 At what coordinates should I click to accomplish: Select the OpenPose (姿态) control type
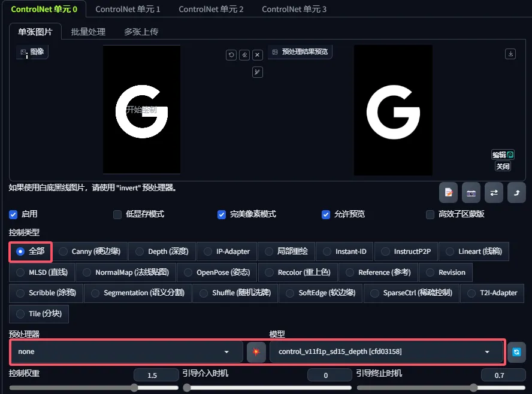pyautogui.click(x=217, y=272)
